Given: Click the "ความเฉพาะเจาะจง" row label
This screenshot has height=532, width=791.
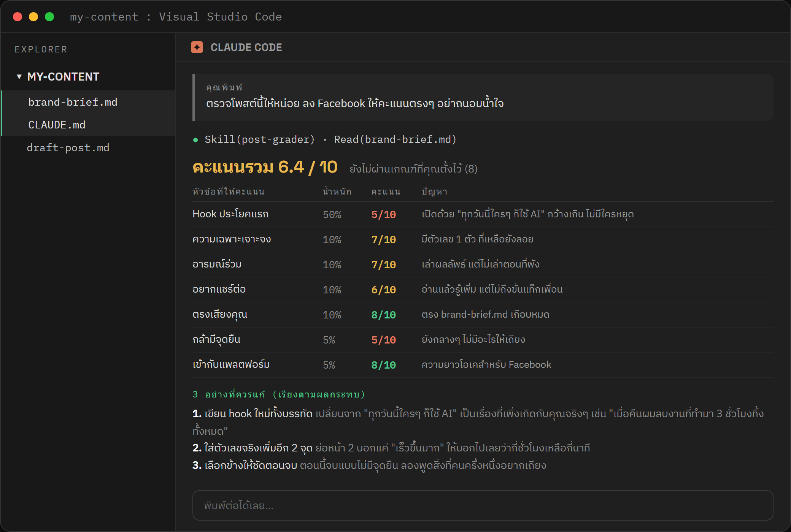Looking at the screenshot, I should pyautogui.click(x=232, y=239).
